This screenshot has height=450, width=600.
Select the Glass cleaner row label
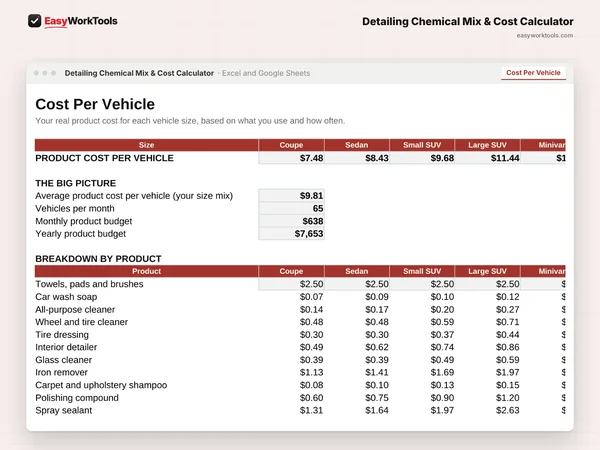coord(64,360)
